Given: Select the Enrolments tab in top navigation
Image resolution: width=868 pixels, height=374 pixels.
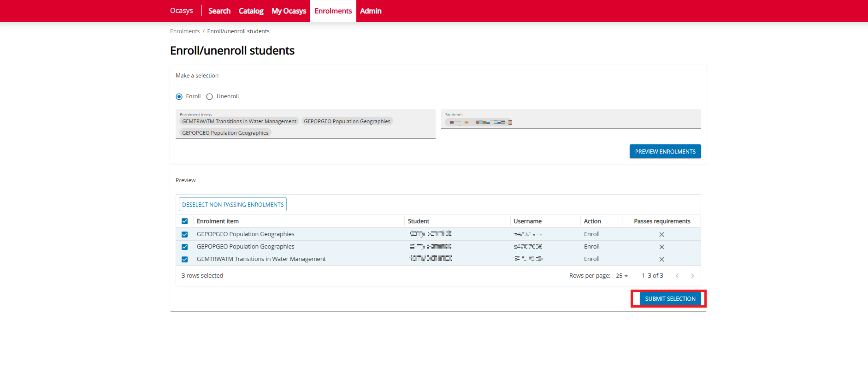Looking at the screenshot, I should click(333, 11).
